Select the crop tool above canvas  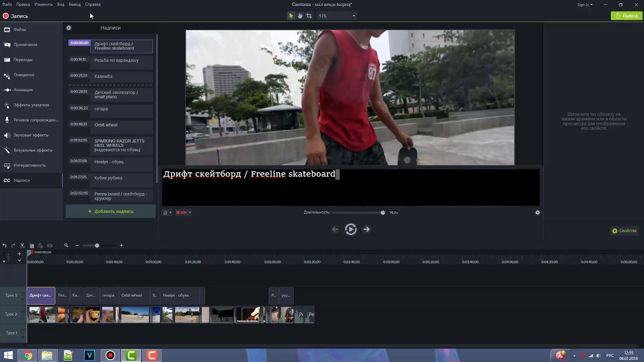pos(309,16)
